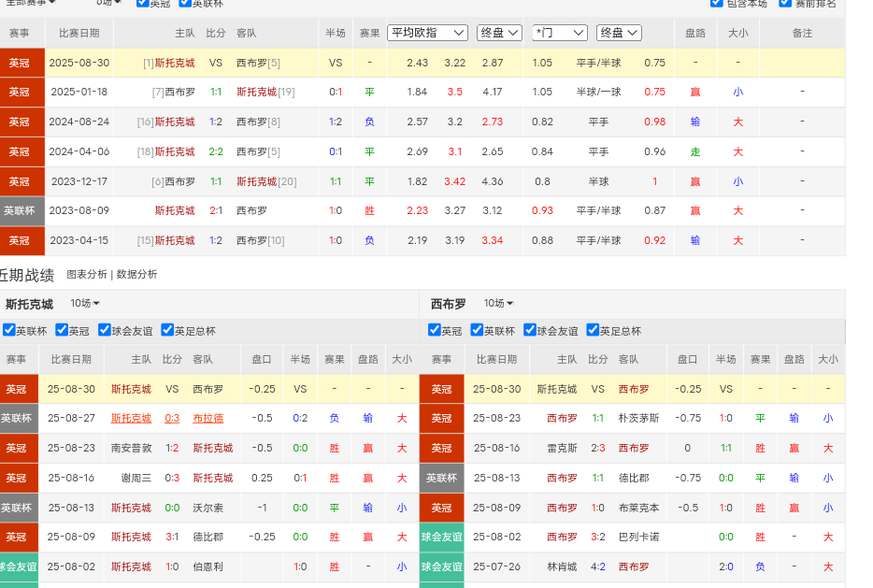Click 布莱克本 team name
The image size is (873, 588).
639,508
